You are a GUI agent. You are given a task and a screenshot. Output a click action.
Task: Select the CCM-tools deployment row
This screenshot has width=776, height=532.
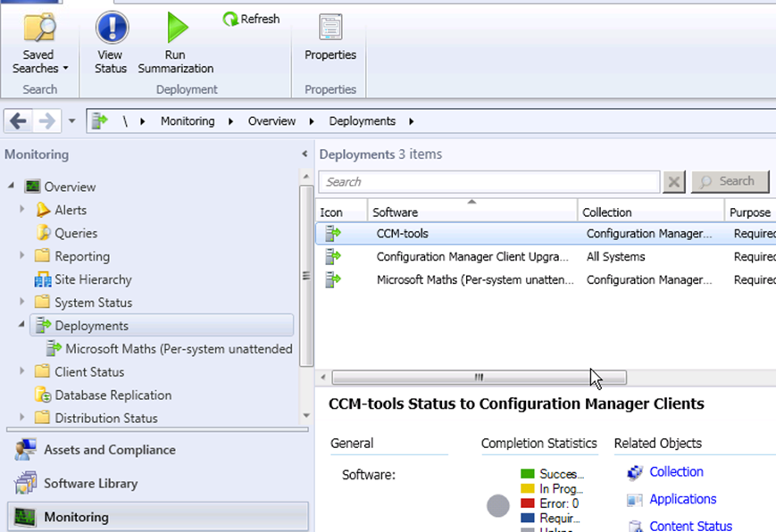pyautogui.click(x=546, y=234)
